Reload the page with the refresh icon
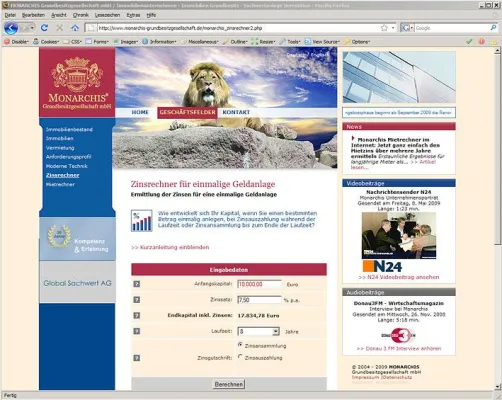 point(44,28)
